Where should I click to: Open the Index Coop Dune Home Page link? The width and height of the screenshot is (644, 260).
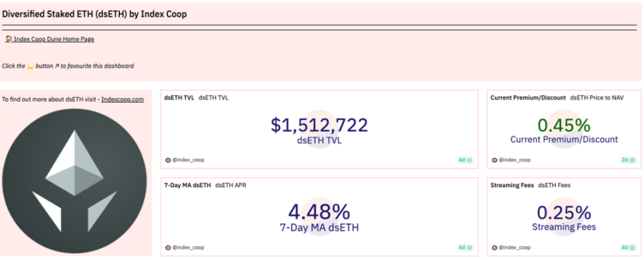[x=54, y=39]
